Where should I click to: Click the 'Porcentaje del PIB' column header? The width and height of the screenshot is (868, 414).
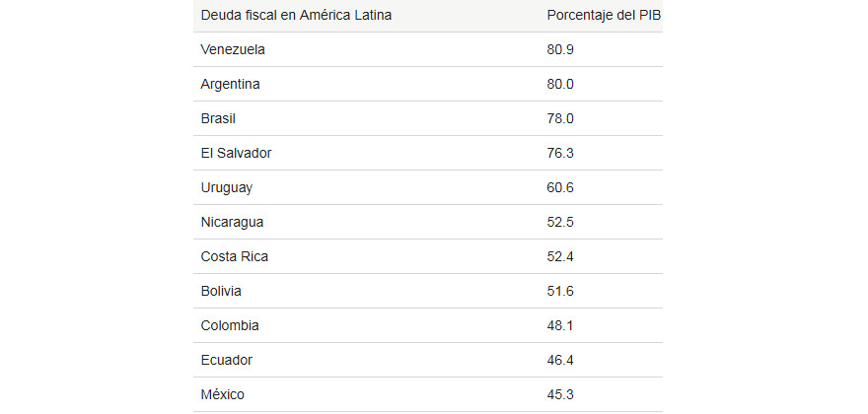602,15
